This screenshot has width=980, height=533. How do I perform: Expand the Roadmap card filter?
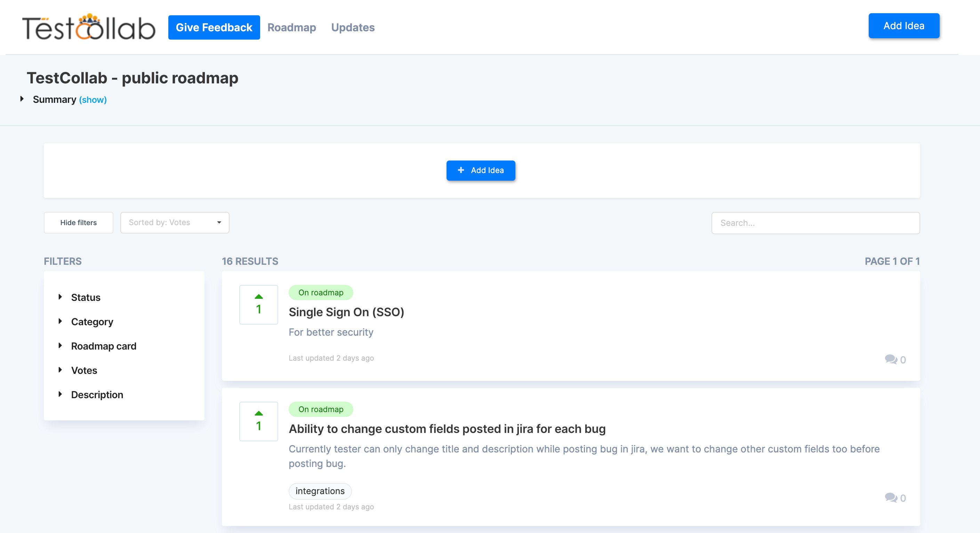(104, 346)
